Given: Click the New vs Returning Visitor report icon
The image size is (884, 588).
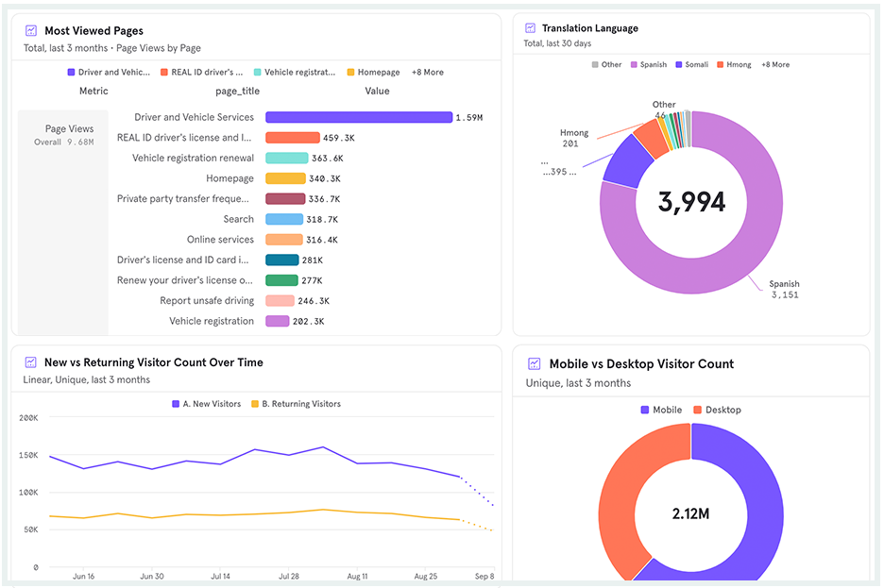Looking at the screenshot, I should point(31,362).
